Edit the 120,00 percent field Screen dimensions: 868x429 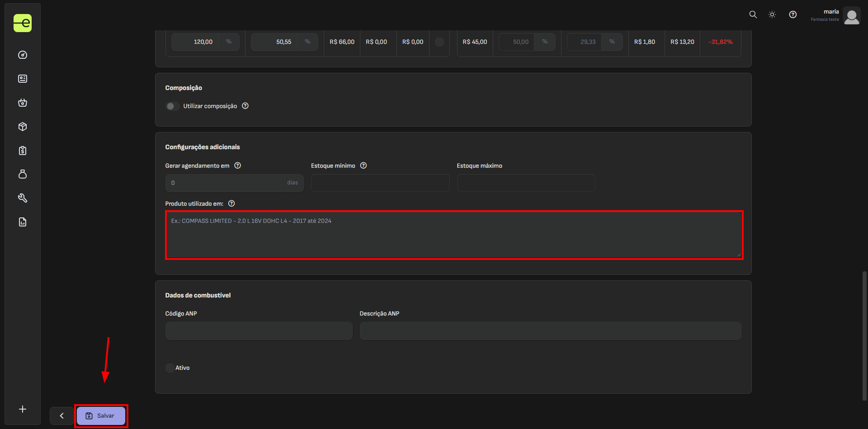point(195,42)
